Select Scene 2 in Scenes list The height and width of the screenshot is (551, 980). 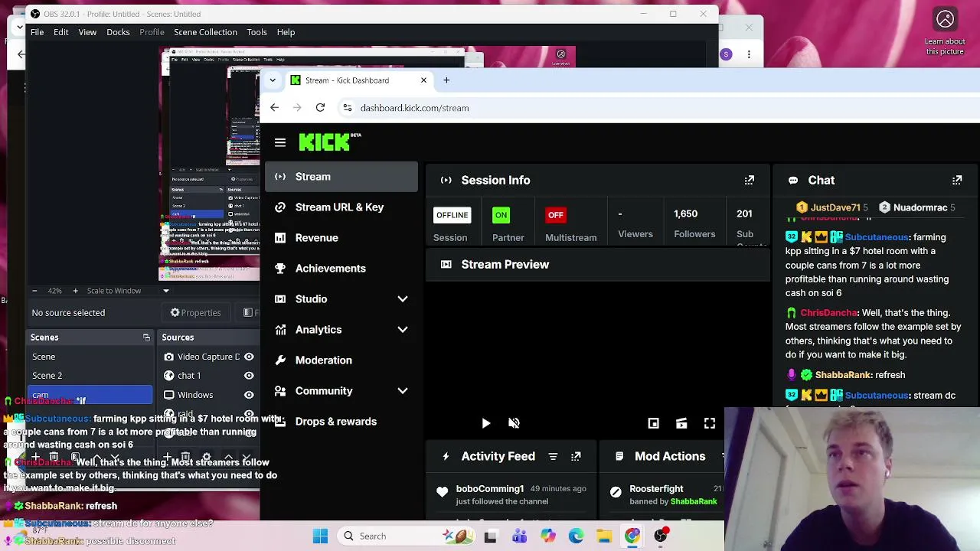pos(90,376)
